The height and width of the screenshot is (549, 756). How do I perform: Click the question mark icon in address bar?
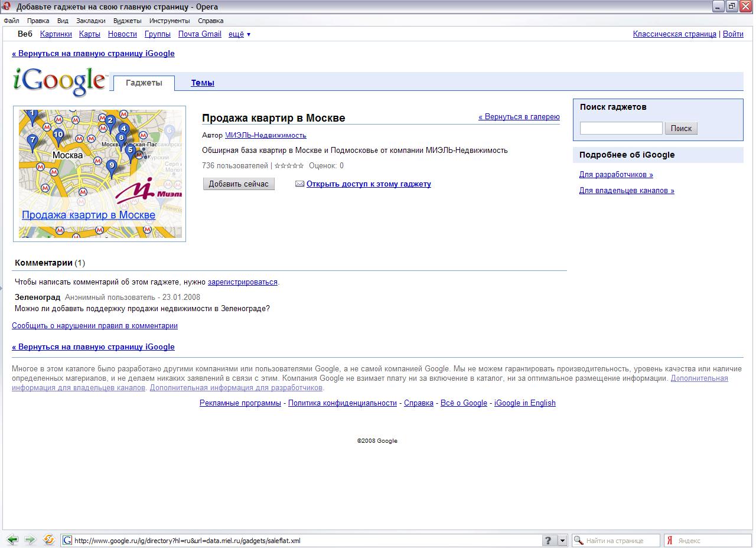pyautogui.click(x=549, y=540)
